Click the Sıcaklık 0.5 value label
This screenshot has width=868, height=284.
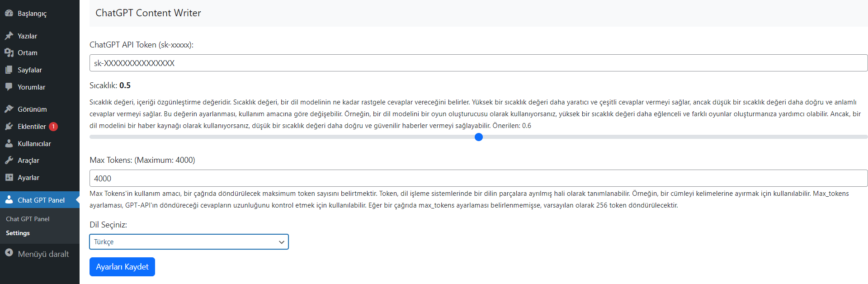pyautogui.click(x=110, y=85)
